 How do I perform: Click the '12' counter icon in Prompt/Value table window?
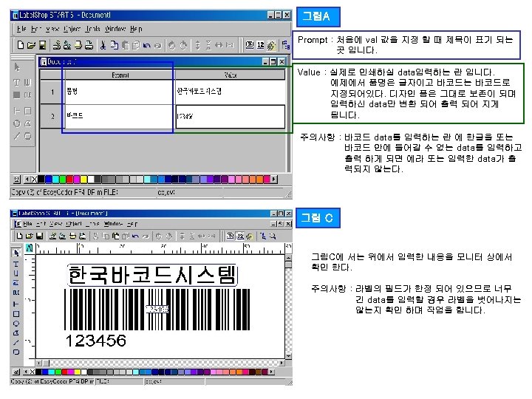261,45
